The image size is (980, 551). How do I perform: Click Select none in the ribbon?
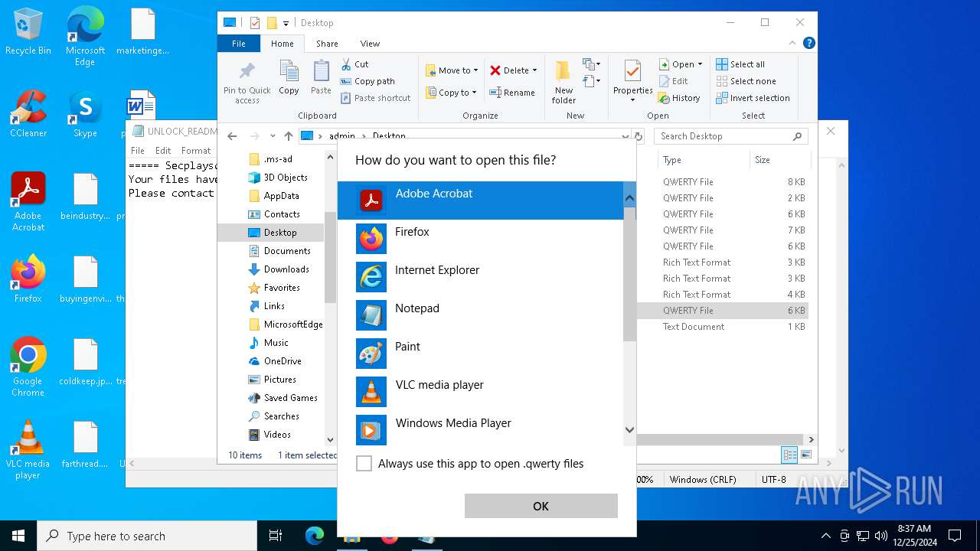coord(746,81)
